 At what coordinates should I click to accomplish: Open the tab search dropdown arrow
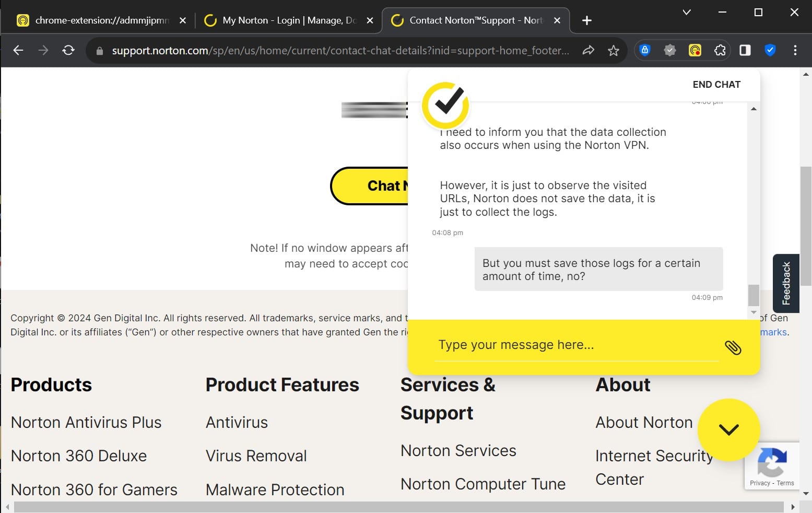pos(687,12)
